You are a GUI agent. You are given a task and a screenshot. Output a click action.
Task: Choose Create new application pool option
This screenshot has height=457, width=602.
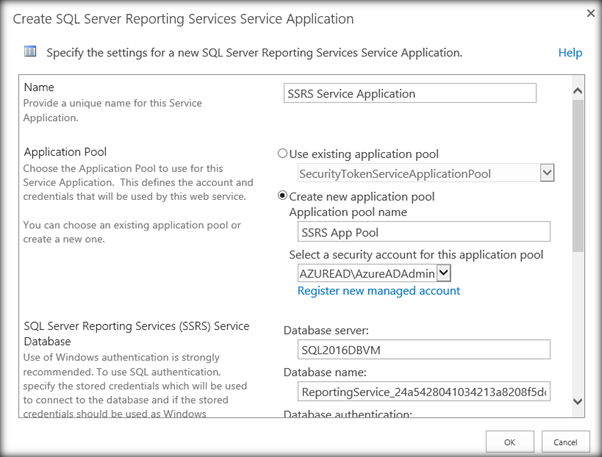pyautogui.click(x=282, y=196)
